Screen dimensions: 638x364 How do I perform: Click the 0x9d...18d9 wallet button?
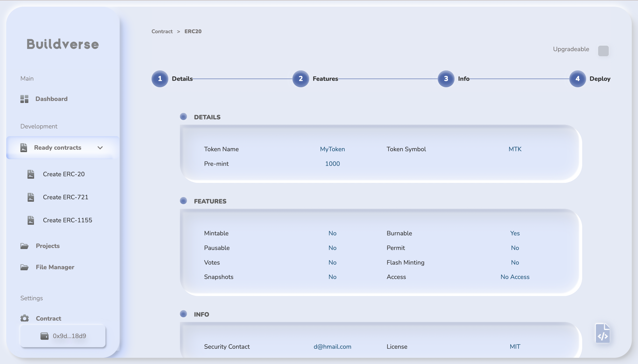[x=63, y=336]
